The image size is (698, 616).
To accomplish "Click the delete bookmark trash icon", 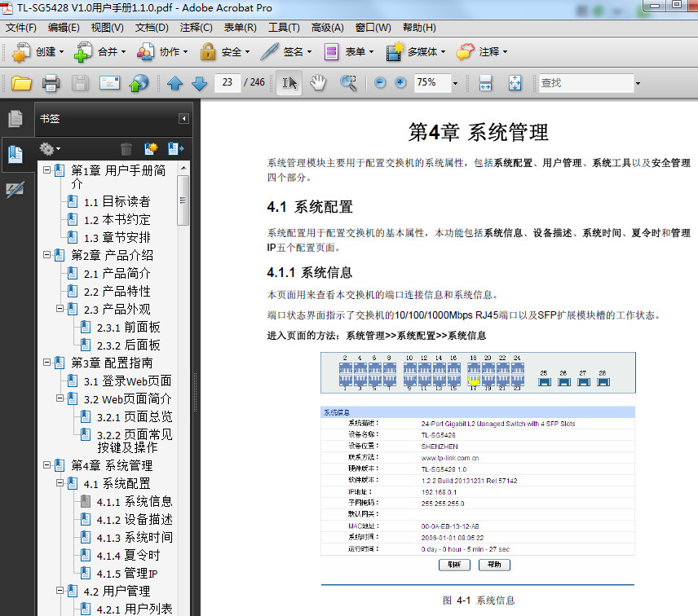I will (126, 148).
